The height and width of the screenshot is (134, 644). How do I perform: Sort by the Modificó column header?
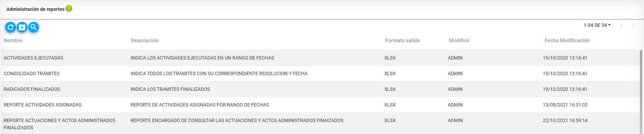459,40
